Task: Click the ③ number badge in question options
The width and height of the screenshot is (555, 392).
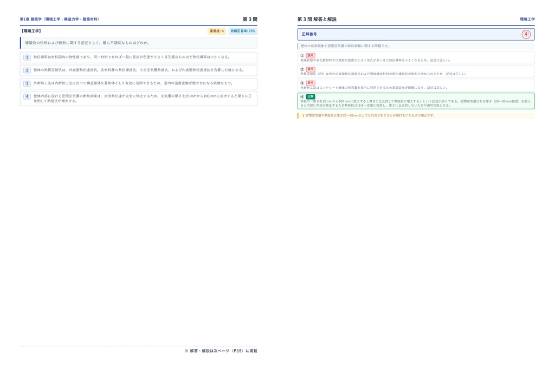Action: pos(27,83)
